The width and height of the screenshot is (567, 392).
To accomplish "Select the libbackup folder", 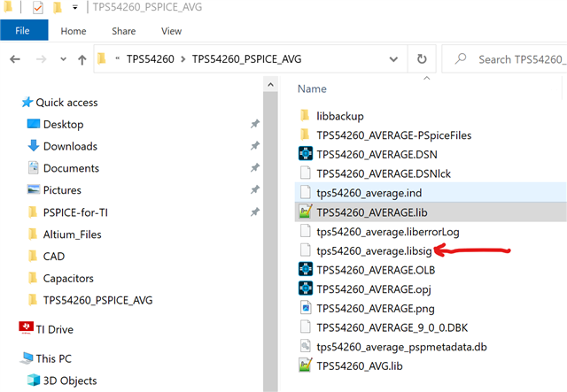I will pyautogui.click(x=340, y=116).
